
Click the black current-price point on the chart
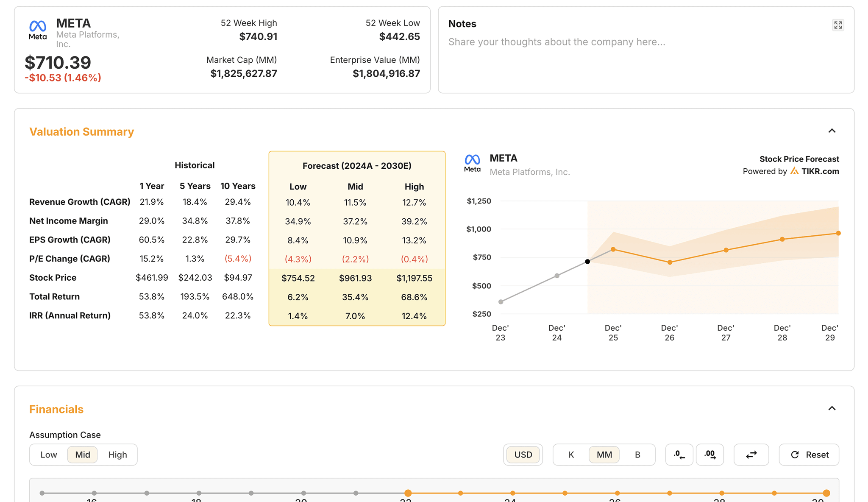pyautogui.click(x=587, y=262)
